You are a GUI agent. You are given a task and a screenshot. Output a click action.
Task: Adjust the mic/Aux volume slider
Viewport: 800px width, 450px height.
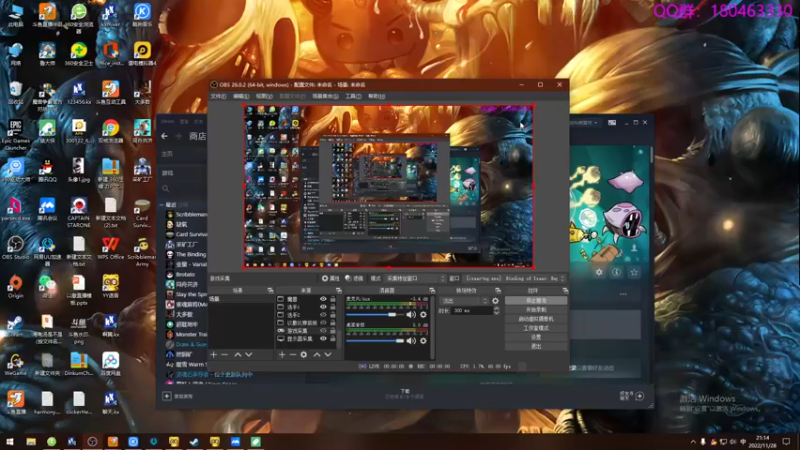click(374, 315)
